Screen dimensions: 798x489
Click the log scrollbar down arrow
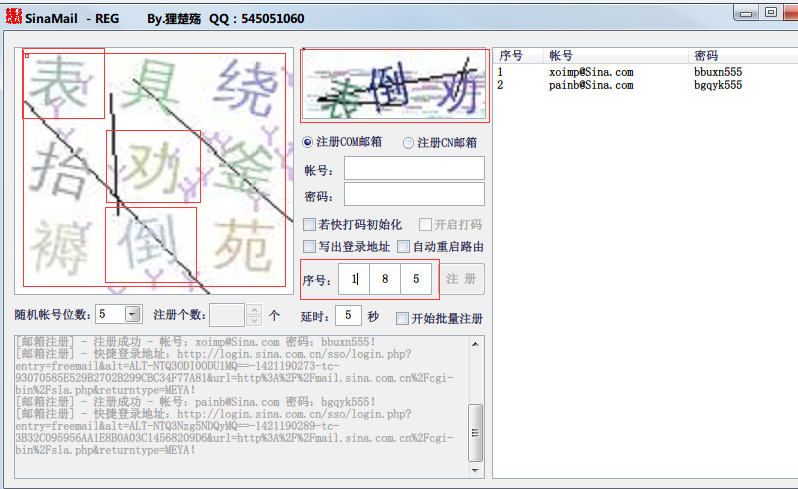(475, 471)
